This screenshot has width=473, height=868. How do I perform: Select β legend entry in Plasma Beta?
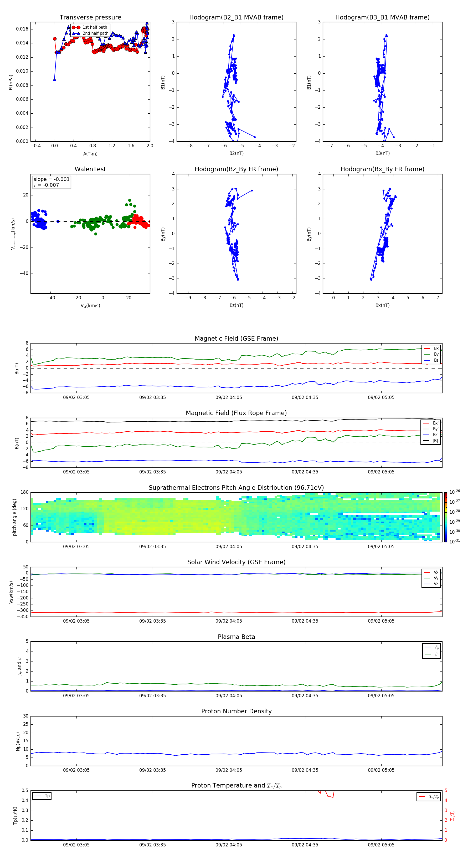[431, 654]
